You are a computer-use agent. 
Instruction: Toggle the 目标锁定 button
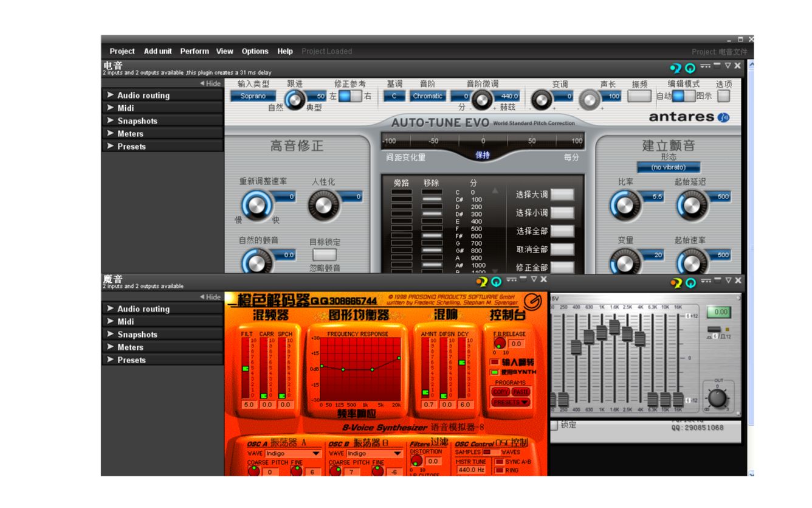pyautogui.click(x=325, y=255)
